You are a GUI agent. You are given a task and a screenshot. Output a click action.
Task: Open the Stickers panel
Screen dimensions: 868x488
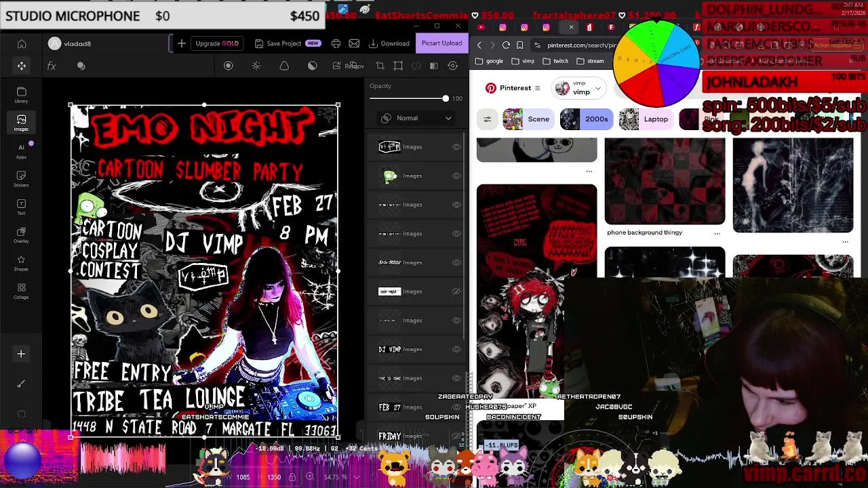click(21, 178)
